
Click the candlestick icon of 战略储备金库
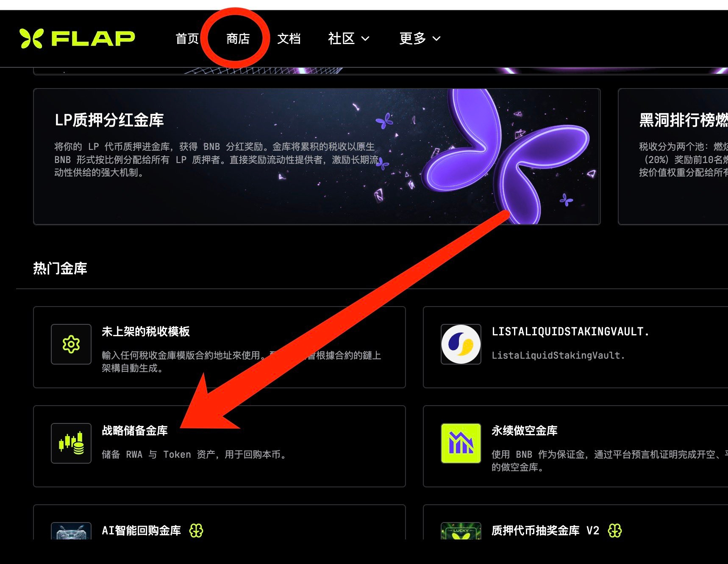tap(71, 443)
